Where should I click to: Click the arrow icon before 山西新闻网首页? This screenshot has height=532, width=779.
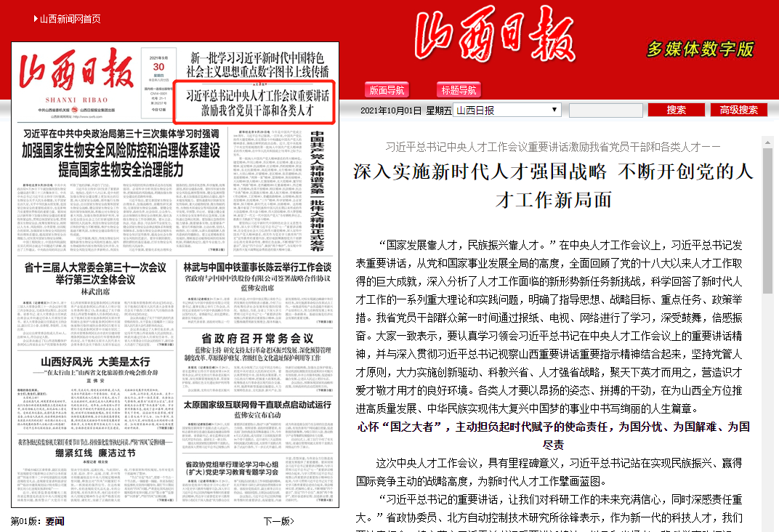[x=36, y=18]
